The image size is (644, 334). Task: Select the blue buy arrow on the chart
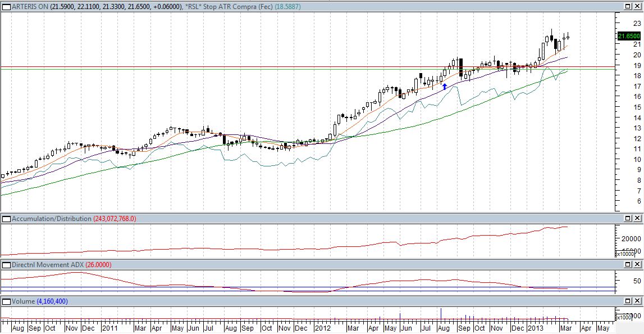point(444,87)
